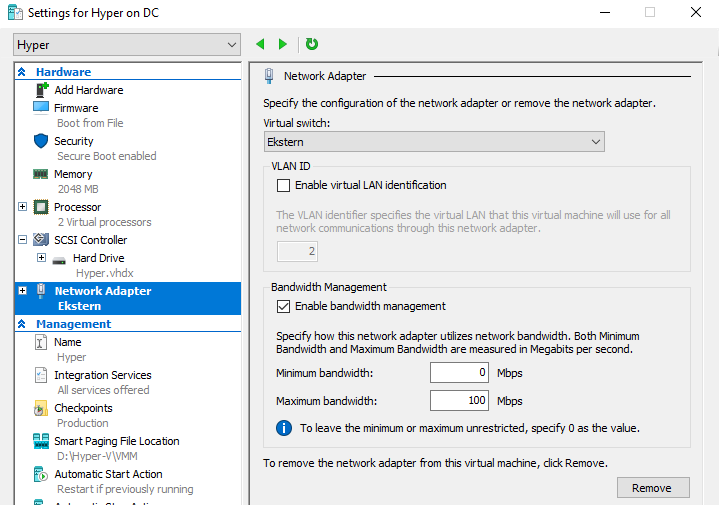Click the Smart Paging File Location icon

point(41,441)
